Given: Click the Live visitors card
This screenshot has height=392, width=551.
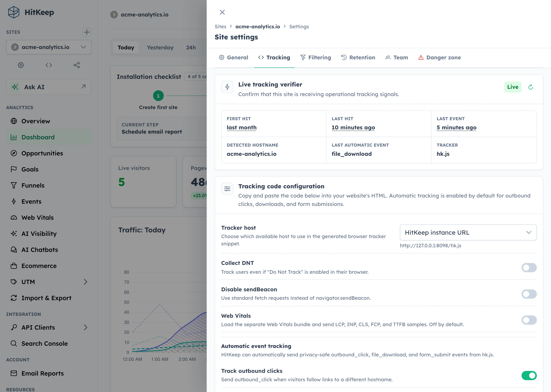Looking at the screenshot, I should point(143,182).
